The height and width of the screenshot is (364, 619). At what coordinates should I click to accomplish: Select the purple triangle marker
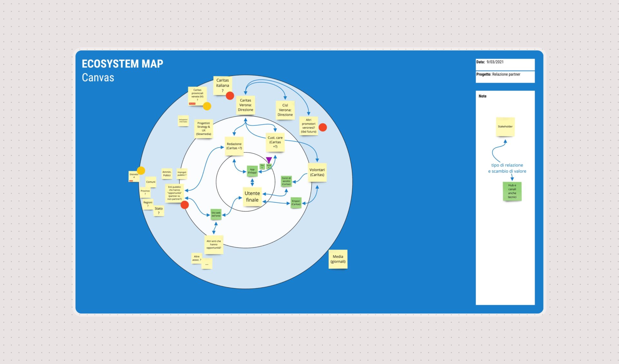tap(269, 160)
